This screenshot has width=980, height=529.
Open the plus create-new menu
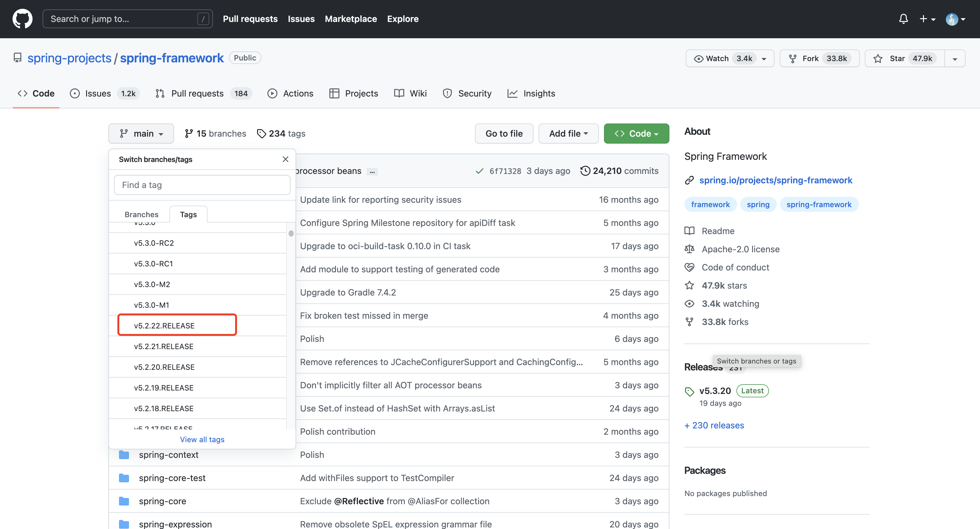(x=927, y=19)
